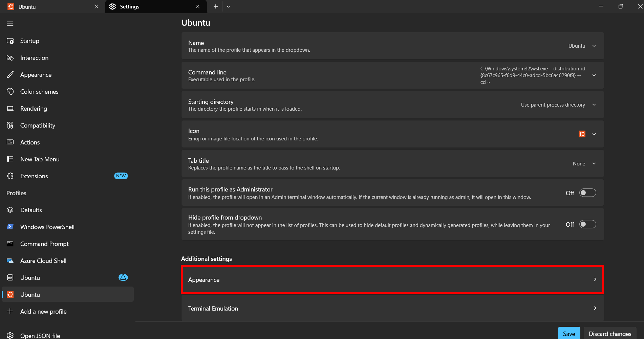
Task: Click the Appearance brush icon in sidebar
Action: (10, 75)
